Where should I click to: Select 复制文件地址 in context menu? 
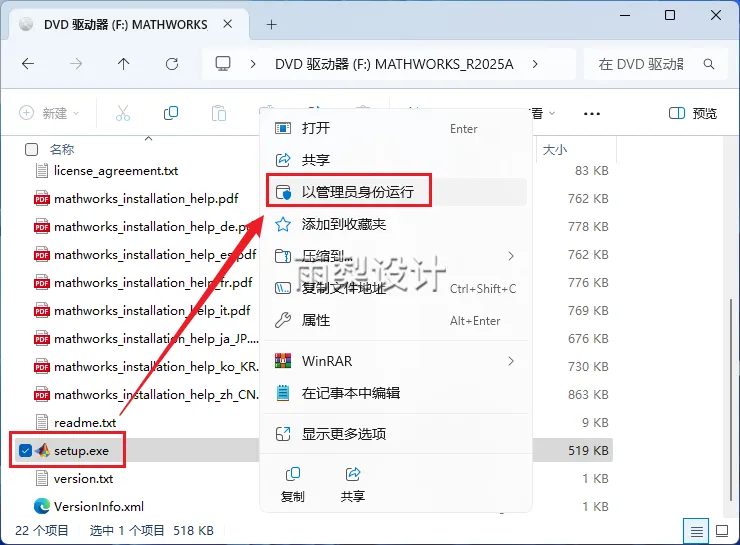click(x=395, y=288)
